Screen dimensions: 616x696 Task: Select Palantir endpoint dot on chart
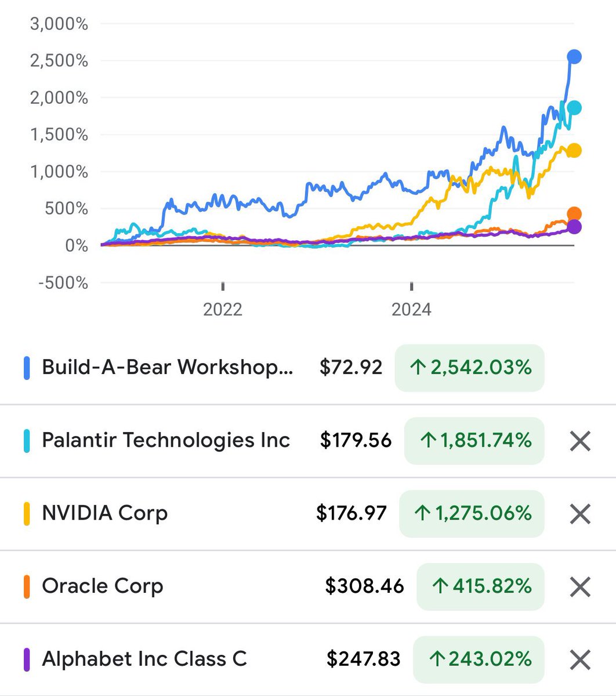pos(574,108)
